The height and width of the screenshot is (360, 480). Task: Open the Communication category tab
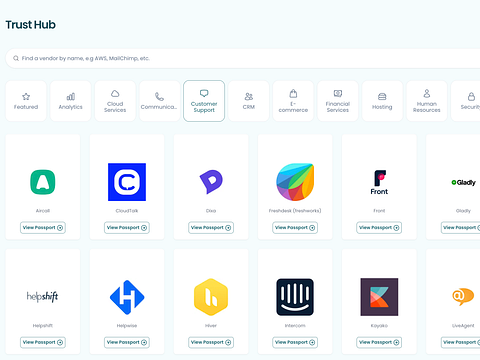[x=159, y=101]
